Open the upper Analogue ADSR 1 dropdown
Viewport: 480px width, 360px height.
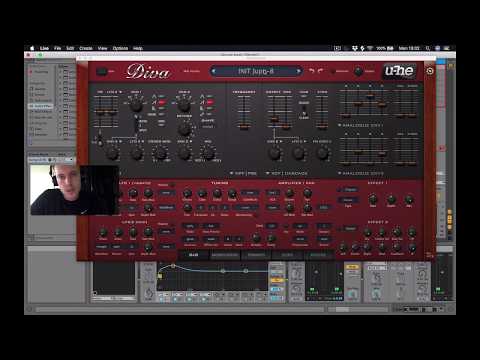(x=361, y=125)
